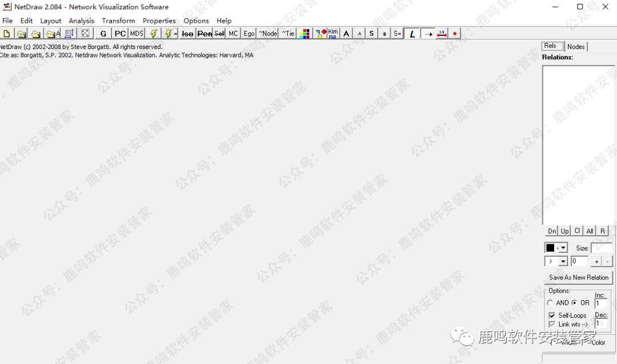Uncheck the Self-Loops checkbox

552,316
